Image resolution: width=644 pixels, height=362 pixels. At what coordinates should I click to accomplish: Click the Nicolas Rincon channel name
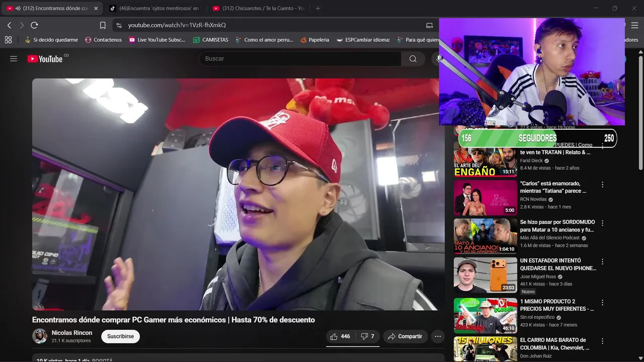tap(72, 333)
